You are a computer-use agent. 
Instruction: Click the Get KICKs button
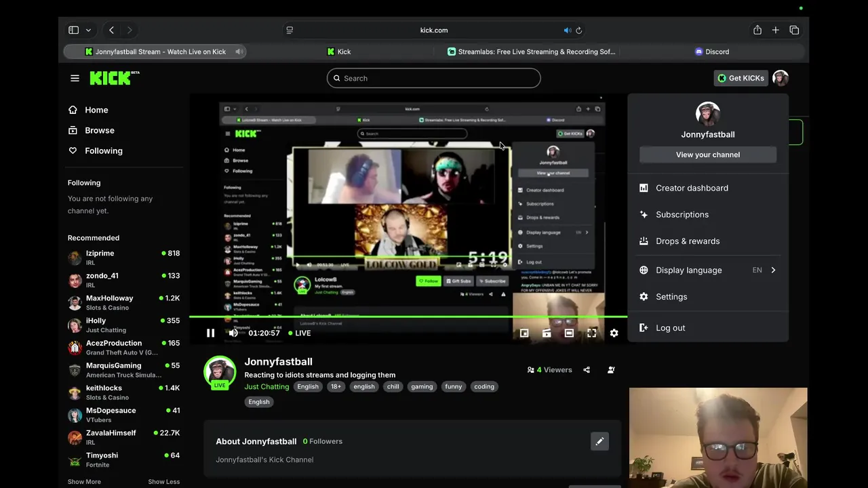click(741, 78)
